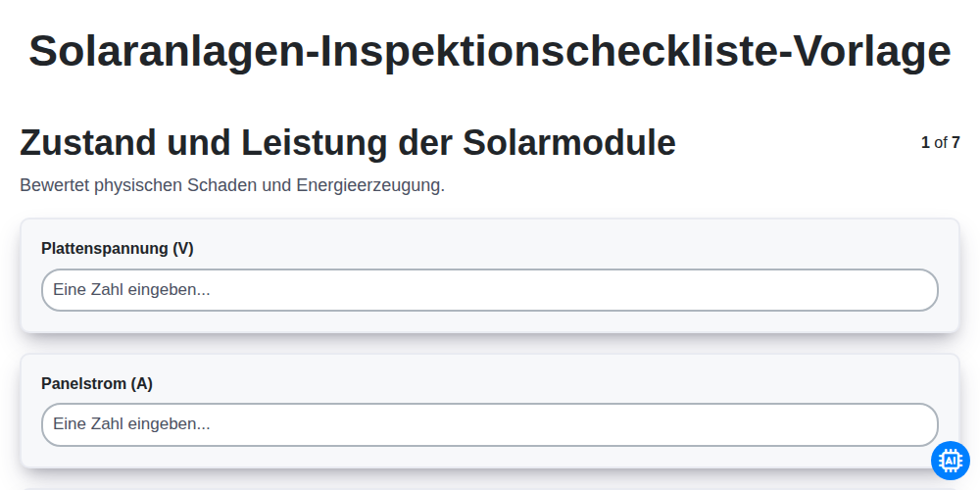The image size is (980, 490).
Task: Click the Zustand und Leistung der Solarmodule heading
Action: tap(348, 142)
